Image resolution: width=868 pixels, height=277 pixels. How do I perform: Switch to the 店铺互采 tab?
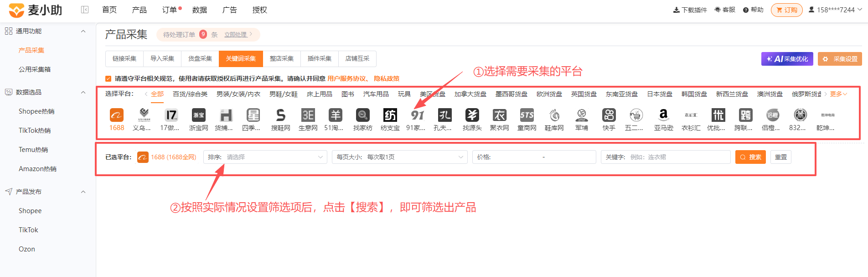tap(357, 58)
